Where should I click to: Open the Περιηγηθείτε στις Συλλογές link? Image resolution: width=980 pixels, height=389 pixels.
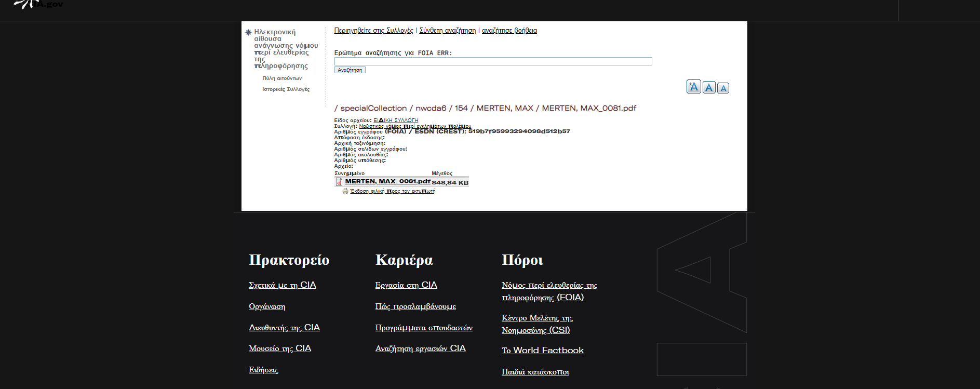(x=373, y=31)
